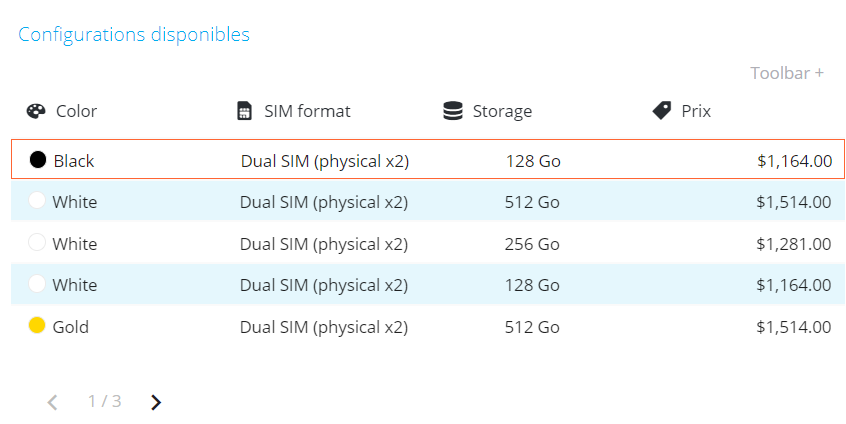This screenshot has width=846, height=424.
Task: Select the Gold 512 Go row
Action: pyautogui.click(x=428, y=327)
